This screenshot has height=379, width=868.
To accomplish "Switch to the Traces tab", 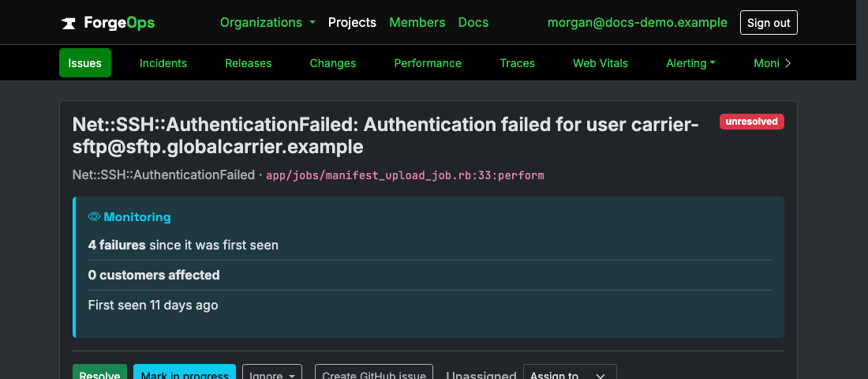I will (x=517, y=63).
